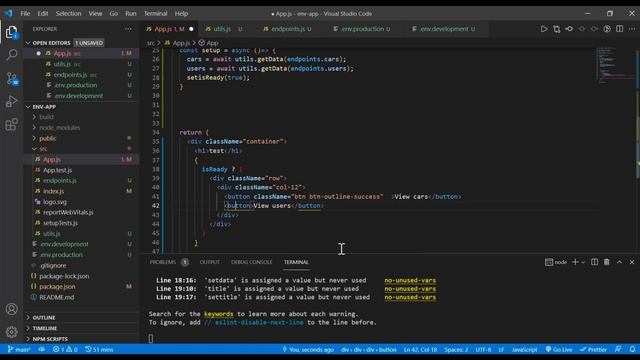Image resolution: width=640 pixels, height=360 pixels.
Task: Click the editor minimap
Action: 615,65
